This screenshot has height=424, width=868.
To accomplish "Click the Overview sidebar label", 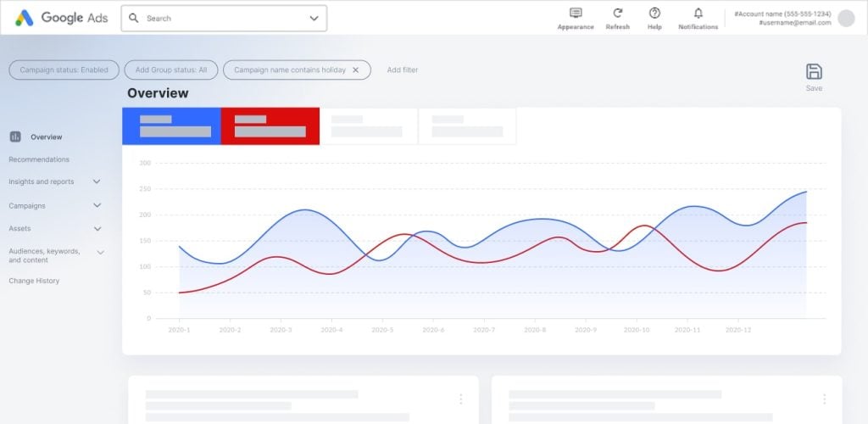I will [x=47, y=137].
